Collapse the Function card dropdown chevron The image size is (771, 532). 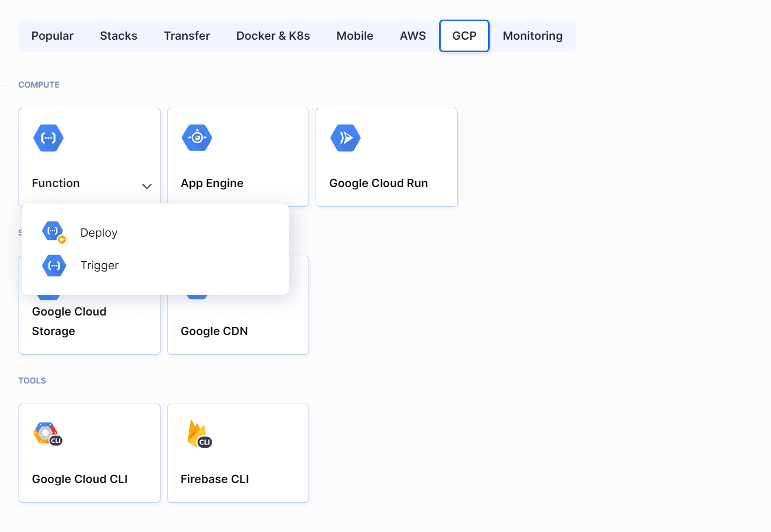[x=147, y=186]
